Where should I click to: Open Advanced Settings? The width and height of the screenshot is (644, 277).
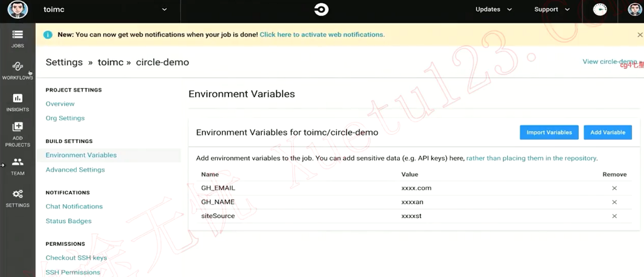tap(75, 169)
